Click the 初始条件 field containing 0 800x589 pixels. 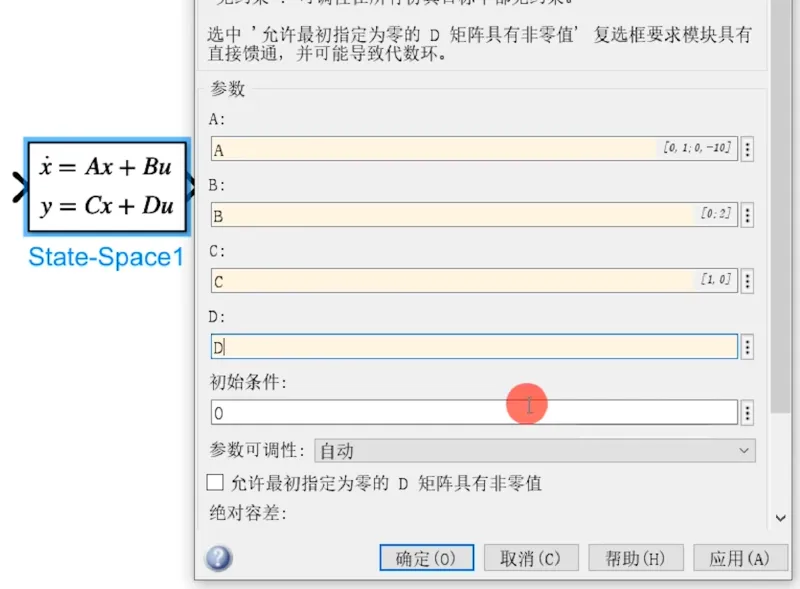point(474,412)
